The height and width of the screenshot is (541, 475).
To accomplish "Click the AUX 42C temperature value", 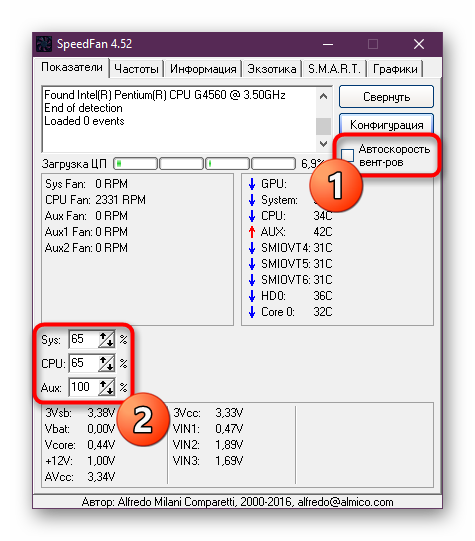I will 323,232.
